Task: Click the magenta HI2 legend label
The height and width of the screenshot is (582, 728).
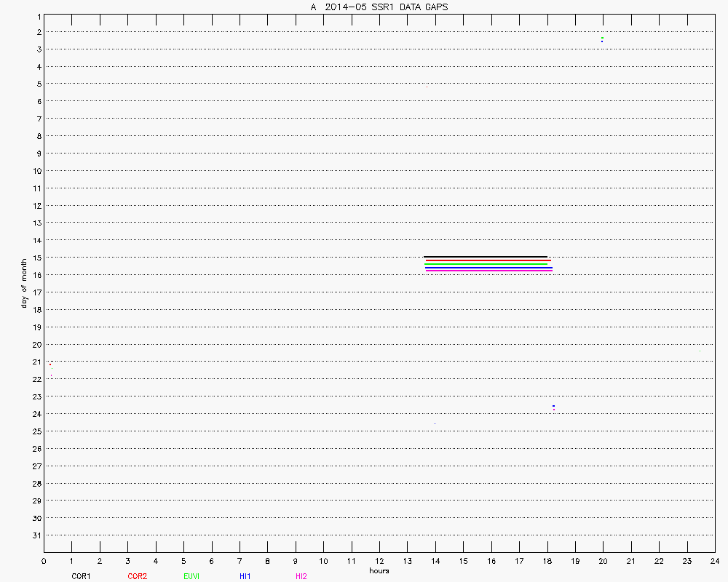Action: coord(301,576)
